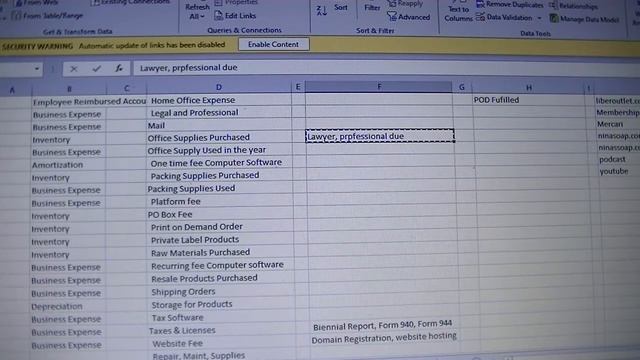Click the cell 'Storage for Products'
Viewport: 640px width, 360px height.
[192, 304]
